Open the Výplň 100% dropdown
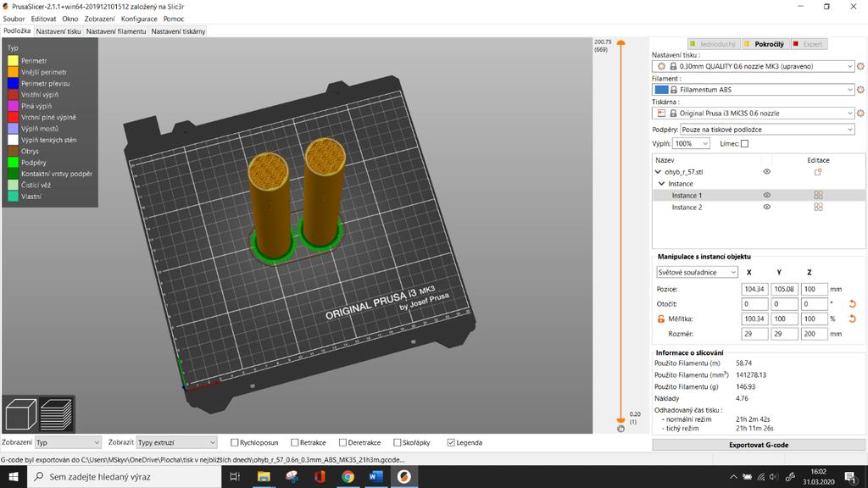Image resolution: width=868 pixels, height=488 pixels. pyautogui.click(x=691, y=143)
